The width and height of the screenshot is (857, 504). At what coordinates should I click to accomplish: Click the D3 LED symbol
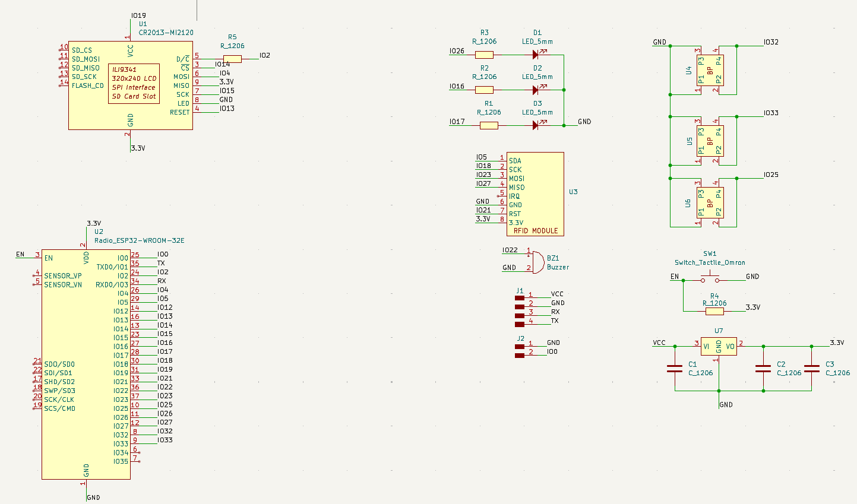pyautogui.click(x=536, y=125)
